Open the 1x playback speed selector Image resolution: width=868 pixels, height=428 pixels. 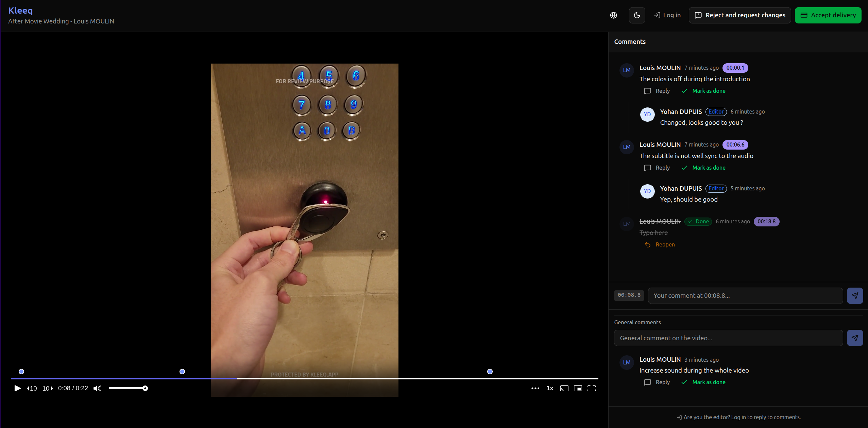549,388
